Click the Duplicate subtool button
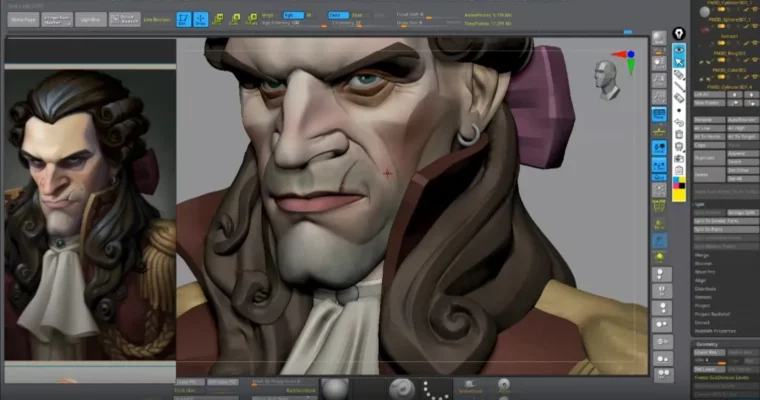This screenshot has height=400, width=760. tap(709, 158)
